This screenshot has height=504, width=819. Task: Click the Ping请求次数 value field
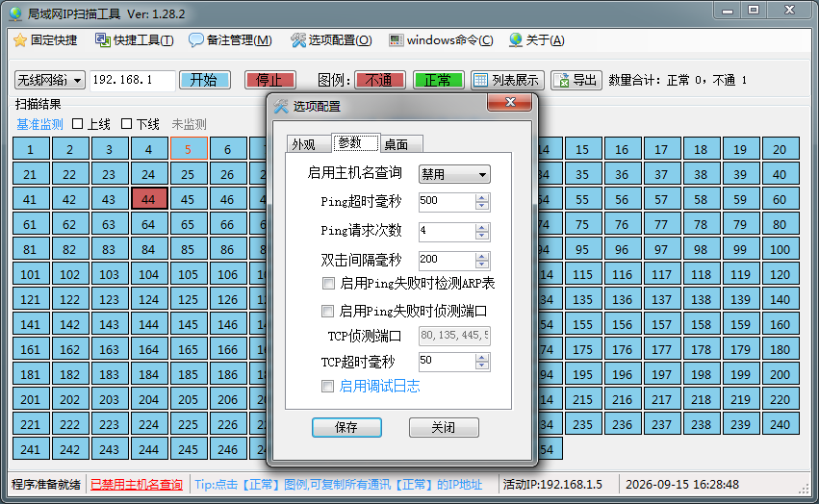[x=448, y=231]
